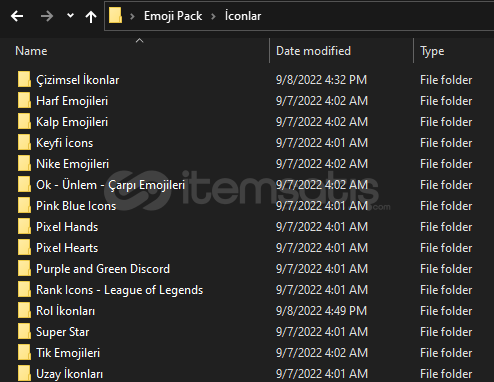Select the Pixel Hearts folder icon
This screenshot has height=382, width=494.
pos(24,247)
